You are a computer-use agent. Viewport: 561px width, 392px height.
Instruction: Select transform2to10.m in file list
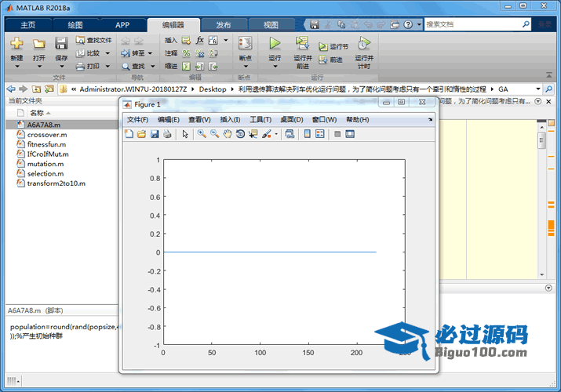coord(56,183)
